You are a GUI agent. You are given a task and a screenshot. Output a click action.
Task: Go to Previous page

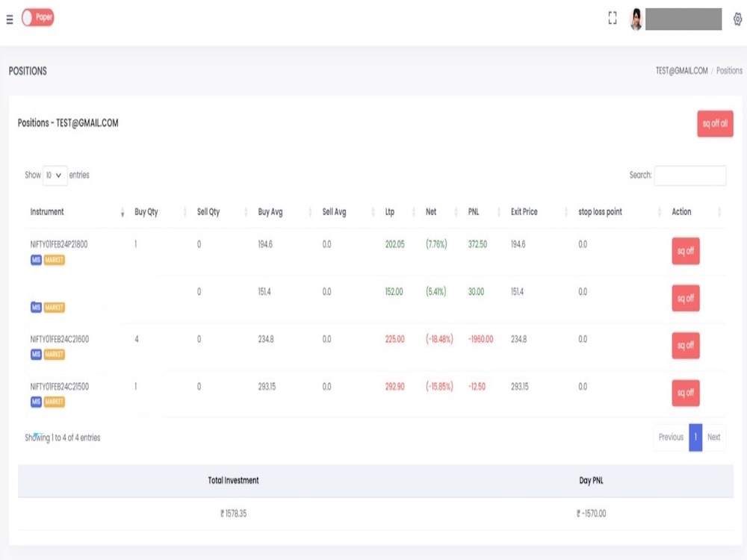click(x=671, y=437)
